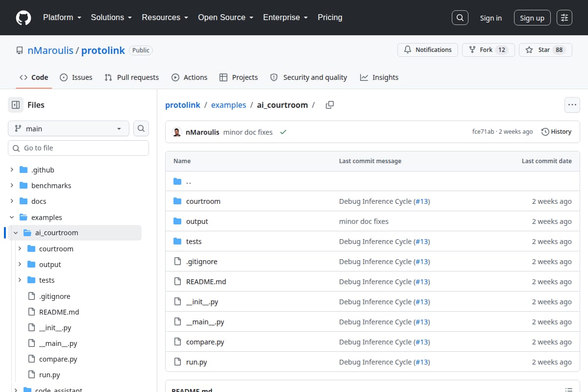Switch to the Security and quality tab
Viewport: 588px width, 392px height.
click(x=309, y=77)
